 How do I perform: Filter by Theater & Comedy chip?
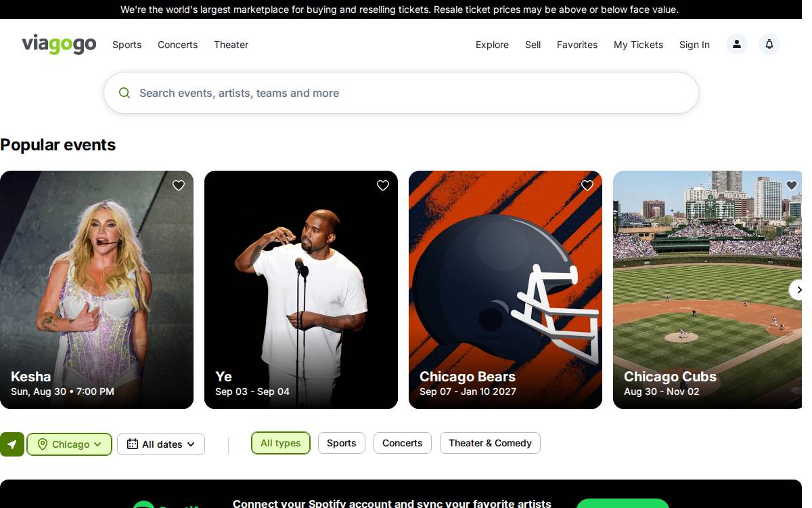pos(490,443)
